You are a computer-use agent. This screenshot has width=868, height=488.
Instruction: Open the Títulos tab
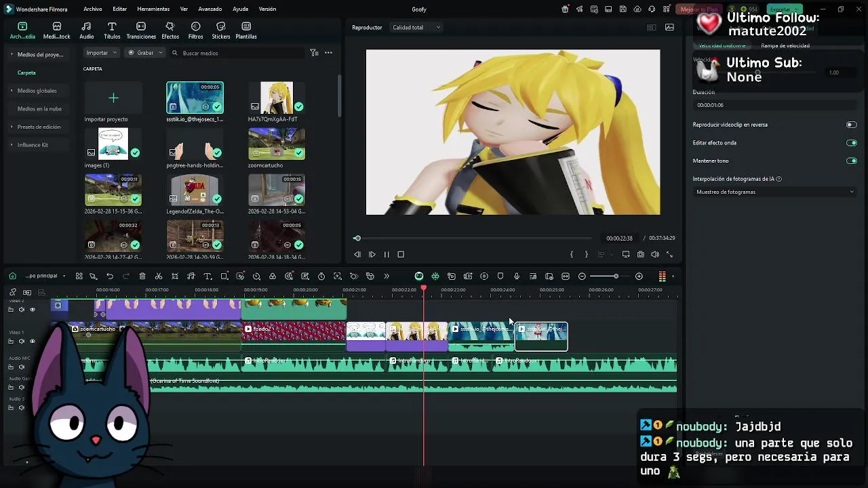coord(112,30)
